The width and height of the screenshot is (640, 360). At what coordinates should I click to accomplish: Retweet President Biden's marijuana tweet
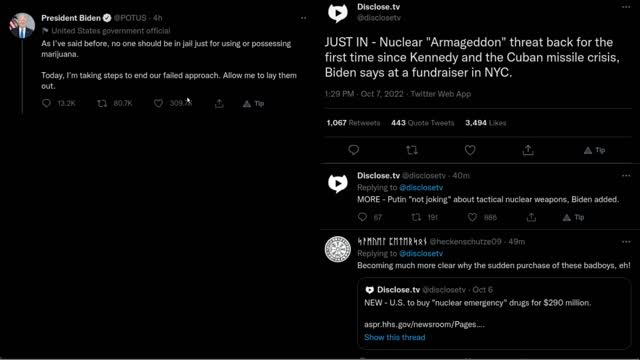[102, 103]
